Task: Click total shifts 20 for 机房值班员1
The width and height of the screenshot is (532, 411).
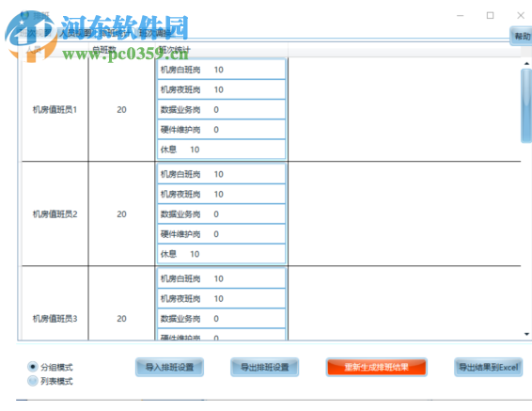Action: click(x=121, y=110)
